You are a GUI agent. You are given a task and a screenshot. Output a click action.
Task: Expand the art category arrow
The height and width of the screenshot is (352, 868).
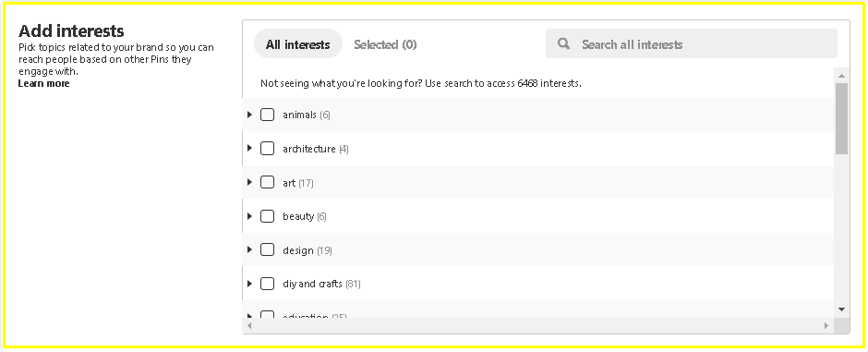tap(249, 182)
